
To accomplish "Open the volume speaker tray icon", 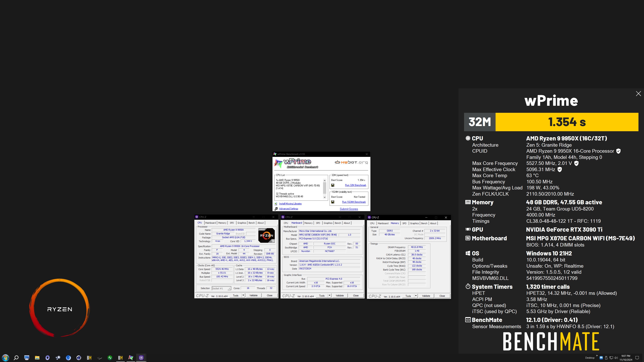I will pyautogui.click(x=616, y=357).
